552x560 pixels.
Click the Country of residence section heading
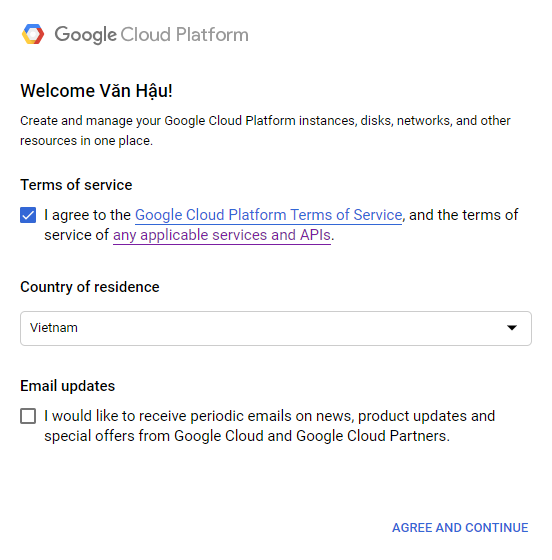click(x=90, y=287)
